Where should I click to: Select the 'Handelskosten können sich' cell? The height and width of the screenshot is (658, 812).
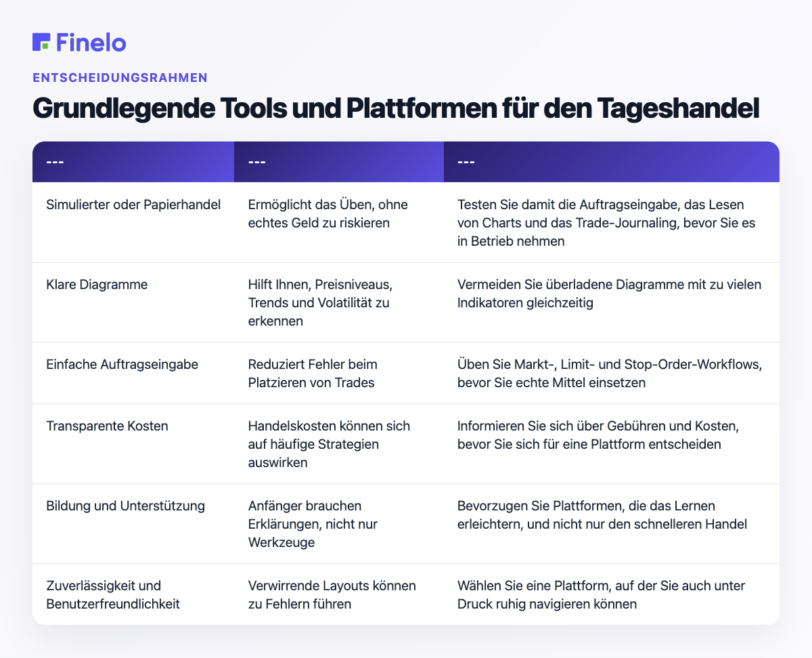pos(339,444)
